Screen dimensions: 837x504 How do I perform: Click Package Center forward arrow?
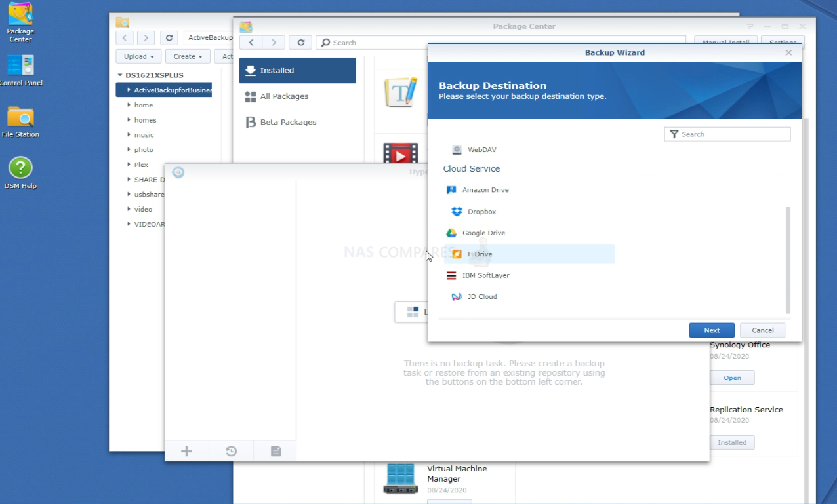point(274,43)
